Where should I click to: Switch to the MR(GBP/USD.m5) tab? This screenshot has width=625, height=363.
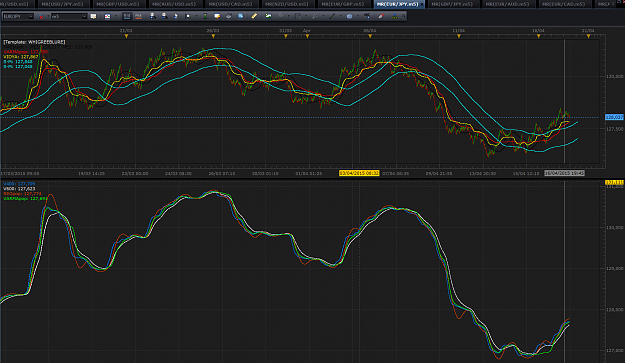(x=118, y=4)
